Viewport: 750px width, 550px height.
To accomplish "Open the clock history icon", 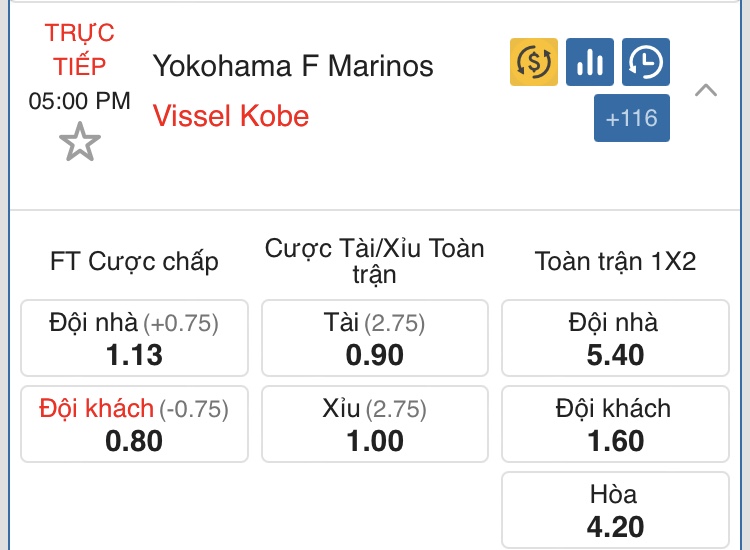I will (x=646, y=62).
